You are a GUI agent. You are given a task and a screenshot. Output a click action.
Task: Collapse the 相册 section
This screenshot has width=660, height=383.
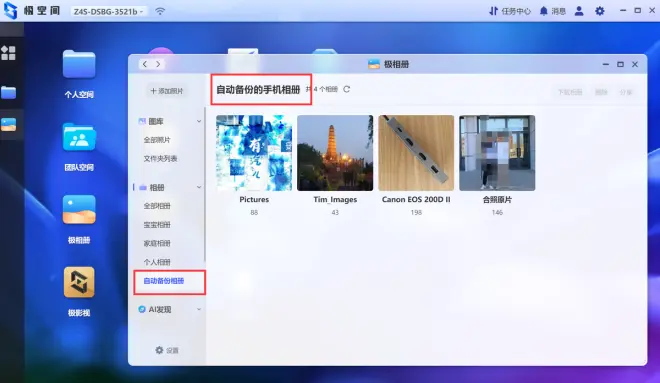point(199,187)
